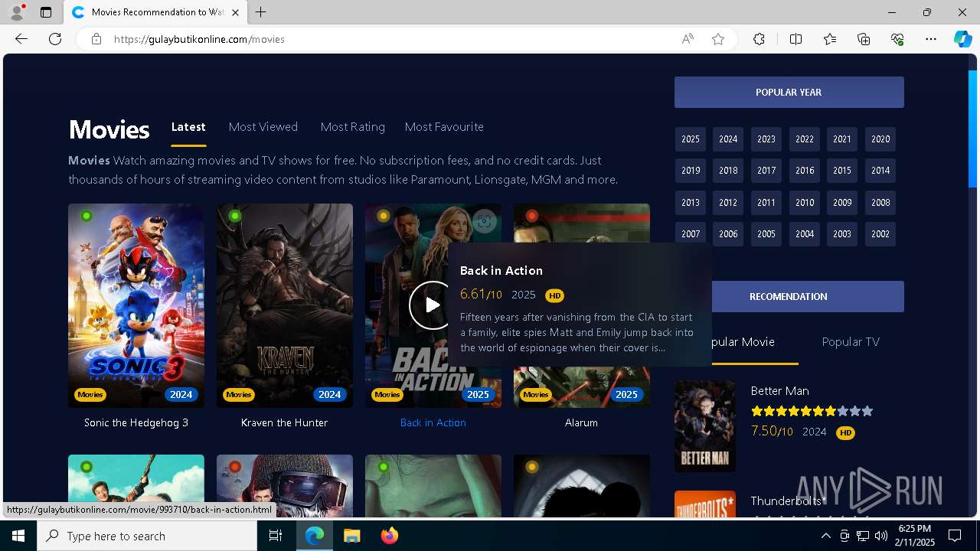Click Sonic the Hedgehog 3 poster
The image size is (980, 551).
pyautogui.click(x=136, y=305)
